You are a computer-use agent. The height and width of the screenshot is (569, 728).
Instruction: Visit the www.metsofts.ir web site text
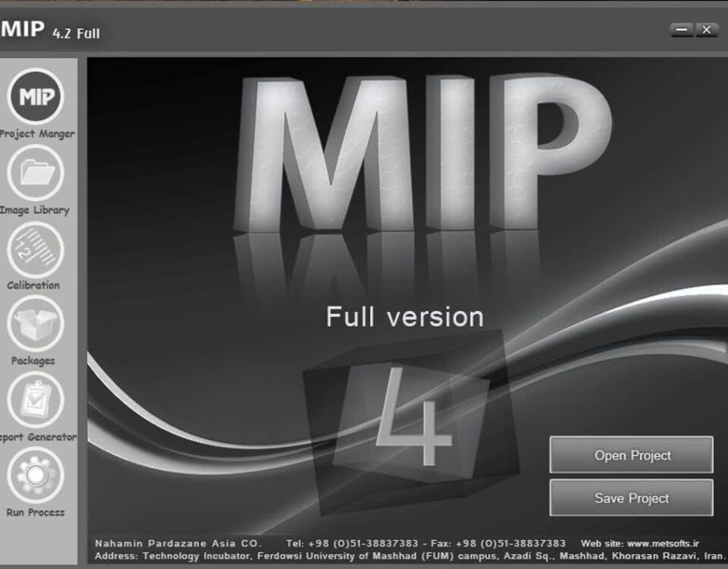click(x=663, y=543)
